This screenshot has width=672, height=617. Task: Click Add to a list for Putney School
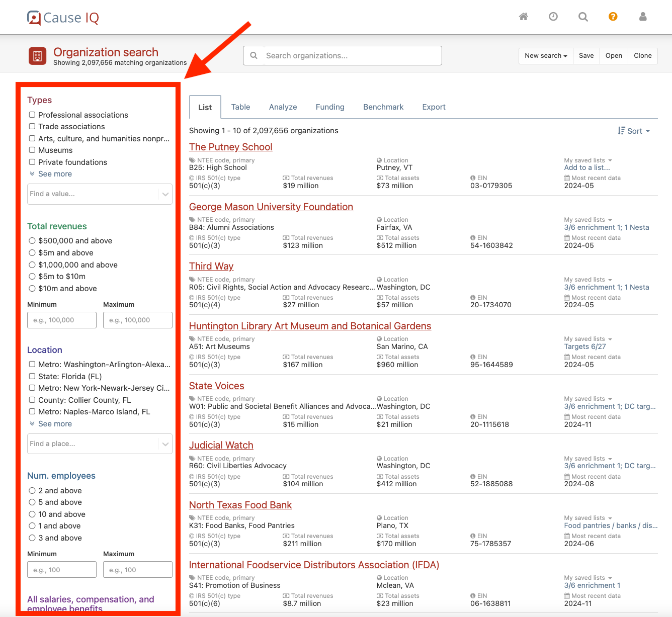point(587,167)
